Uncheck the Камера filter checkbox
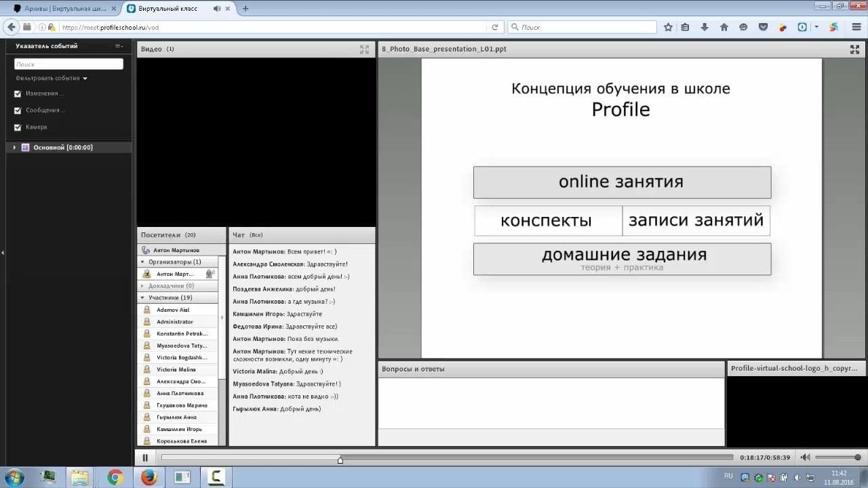Screen dimensions: 868x488 18,127
